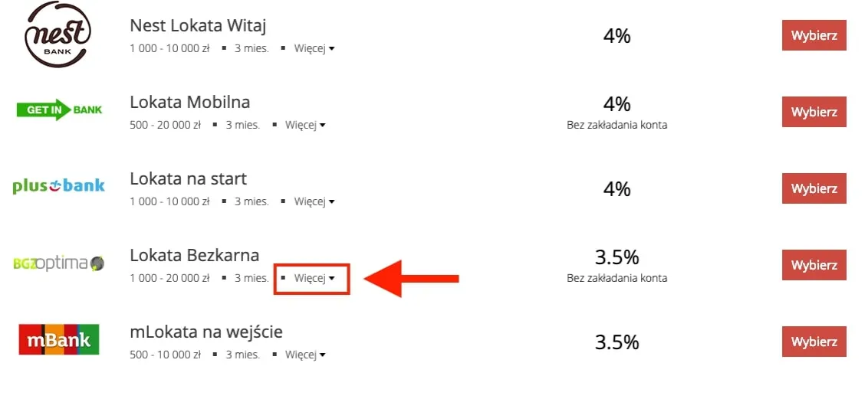868x399 pixels.
Task: Expand Więcej for Nest Lokata Witaj
Action: coord(314,48)
